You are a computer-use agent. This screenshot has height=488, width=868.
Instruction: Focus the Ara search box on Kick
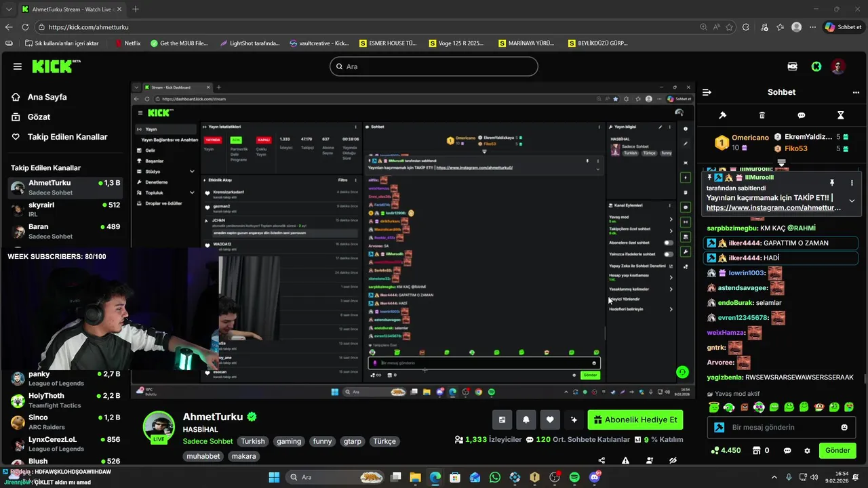point(434,66)
